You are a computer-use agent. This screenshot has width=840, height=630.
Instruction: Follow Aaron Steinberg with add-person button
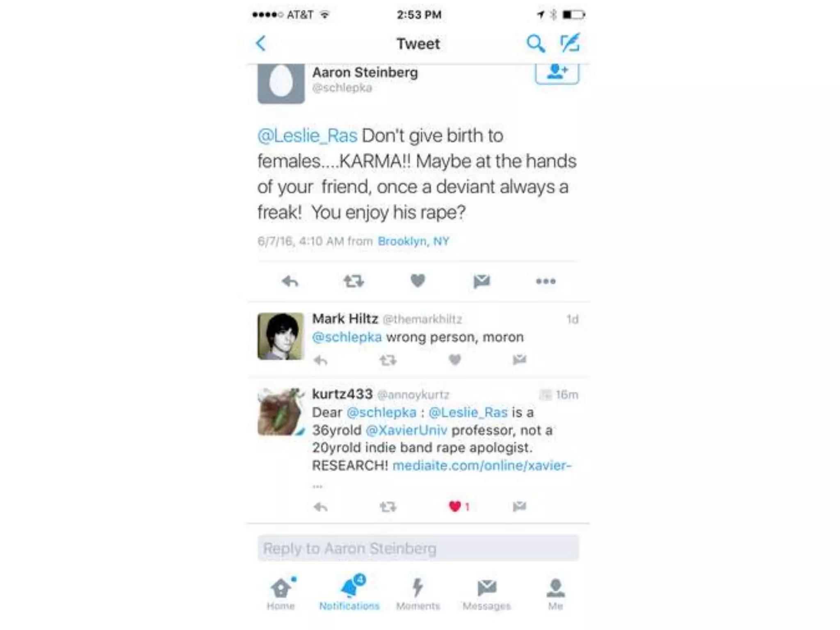click(557, 73)
